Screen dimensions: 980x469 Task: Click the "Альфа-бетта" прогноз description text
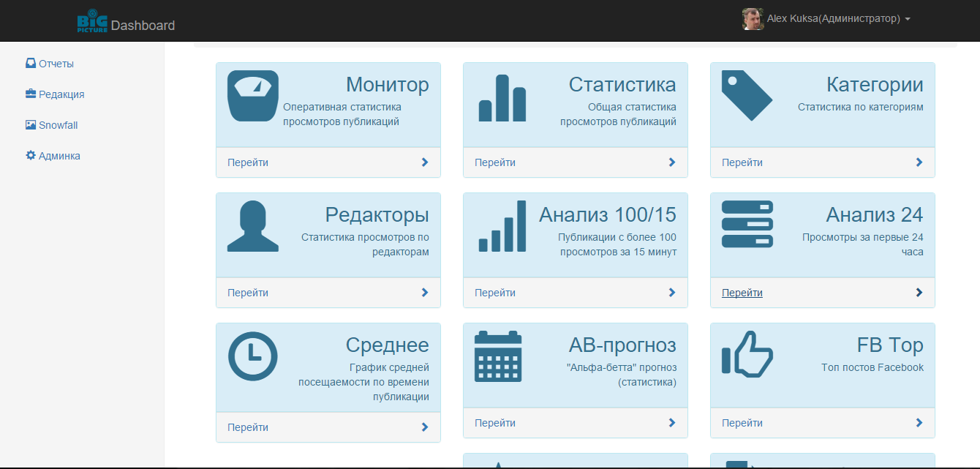click(622, 375)
